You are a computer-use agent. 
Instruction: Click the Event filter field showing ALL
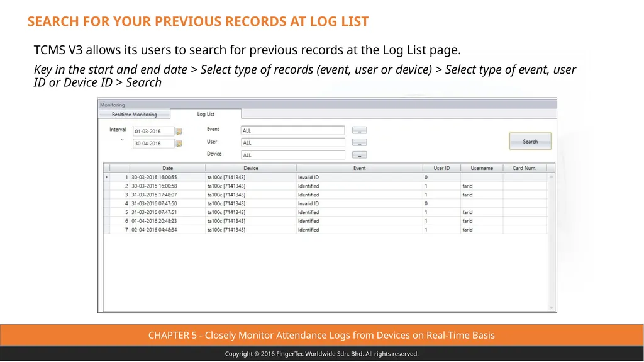click(292, 130)
